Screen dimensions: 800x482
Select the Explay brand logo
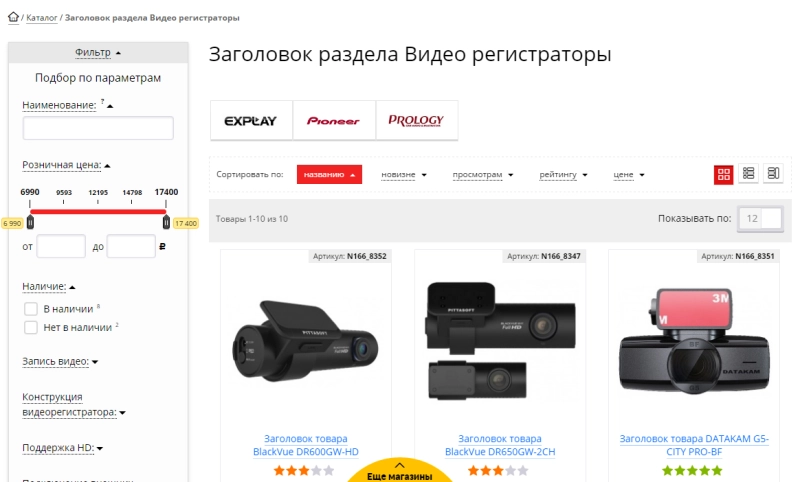(251, 120)
